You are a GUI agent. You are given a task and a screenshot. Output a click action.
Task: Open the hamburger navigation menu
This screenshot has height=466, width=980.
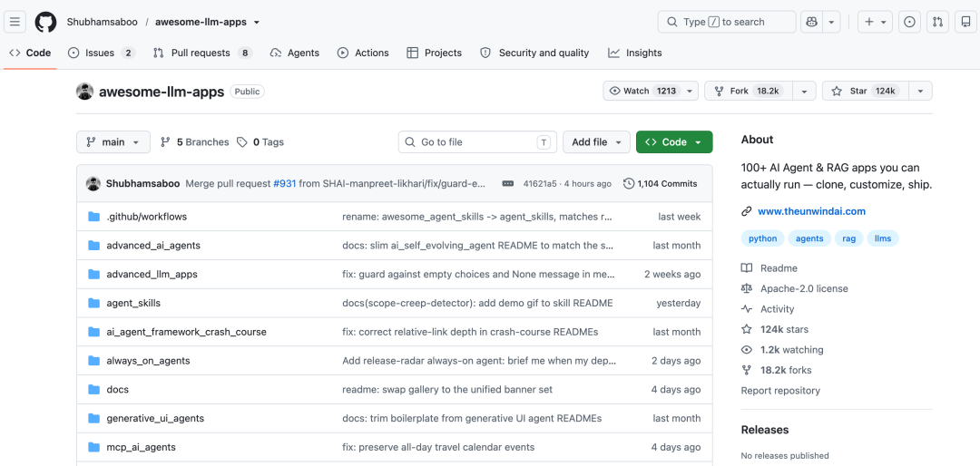(15, 22)
